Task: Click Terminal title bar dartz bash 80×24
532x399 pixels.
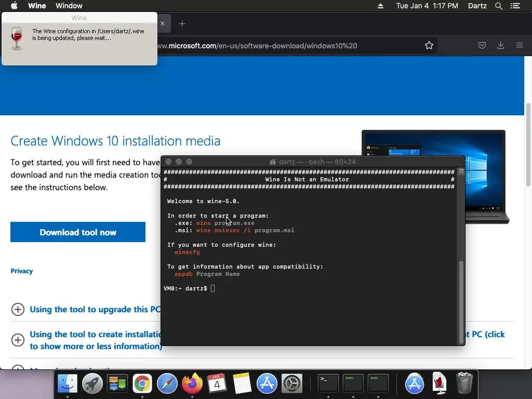Action: pos(312,162)
